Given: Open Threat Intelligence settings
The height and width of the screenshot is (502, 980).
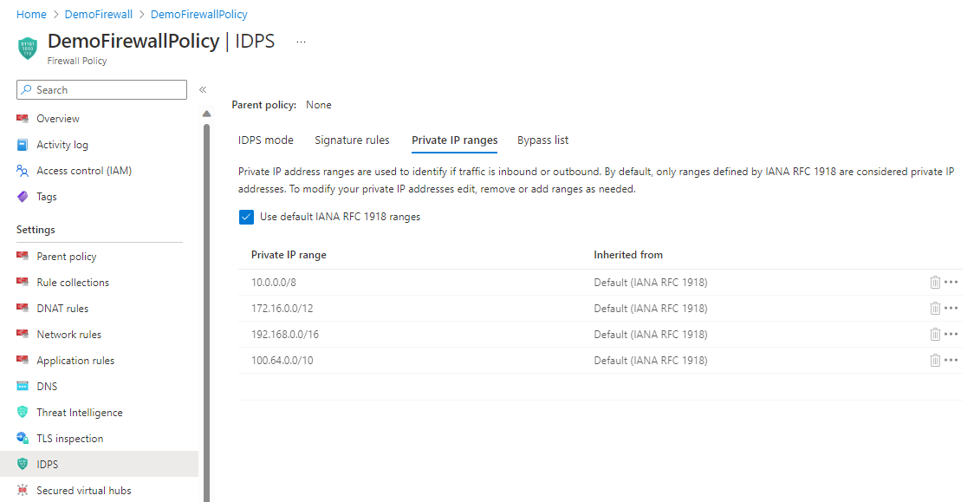Looking at the screenshot, I should [x=80, y=413].
